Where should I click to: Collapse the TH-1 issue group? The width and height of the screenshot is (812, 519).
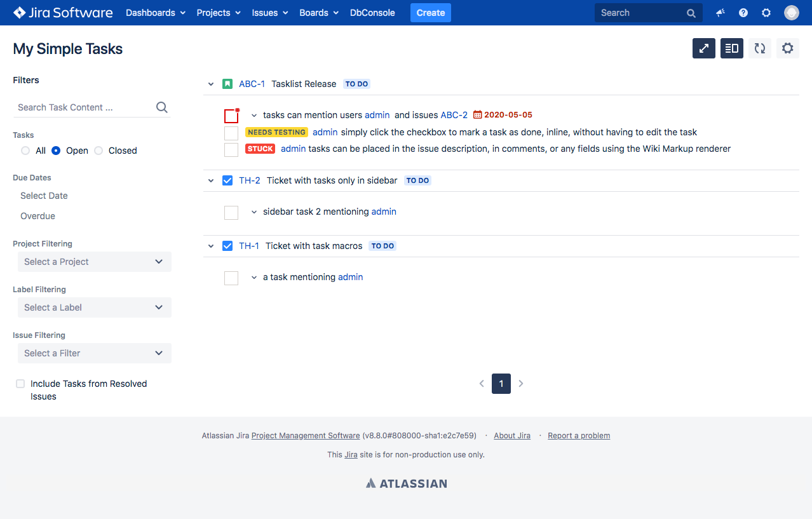[211, 246]
